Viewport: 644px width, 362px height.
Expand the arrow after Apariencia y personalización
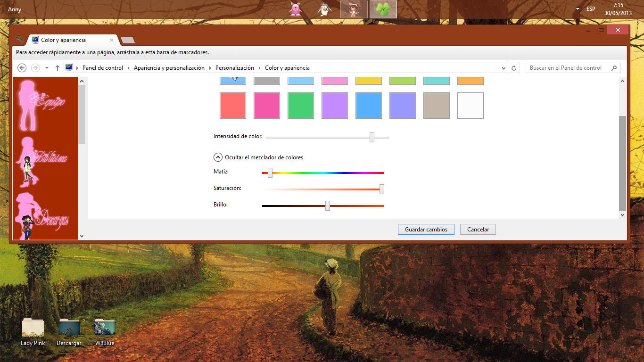click(210, 68)
